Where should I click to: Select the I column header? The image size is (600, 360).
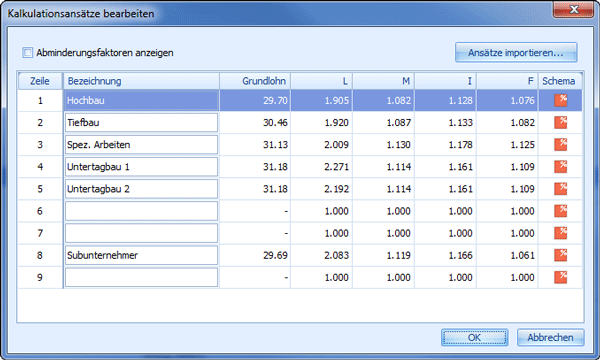[x=445, y=81]
